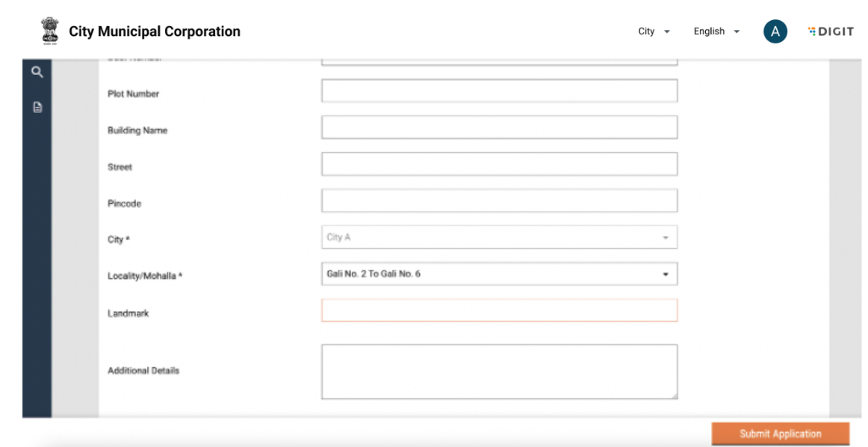
Task: Click the partially hidden top input field
Action: (x=499, y=62)
